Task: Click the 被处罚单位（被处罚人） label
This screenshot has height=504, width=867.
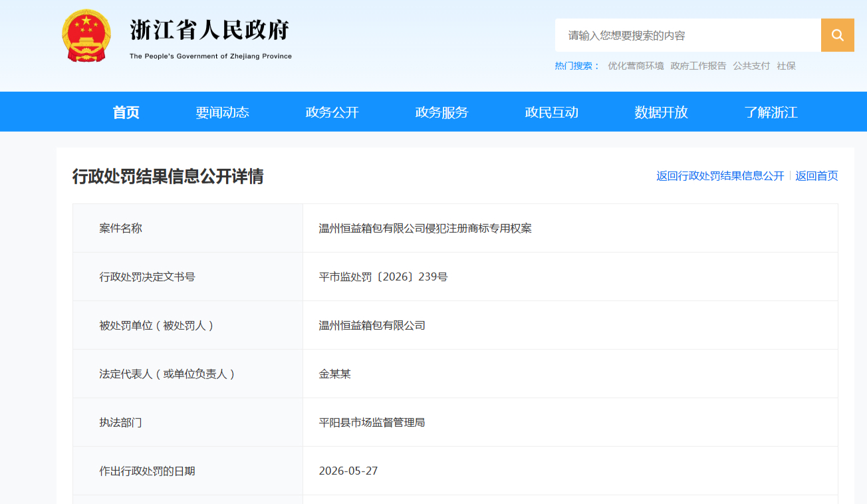Action: [x=157, y=325]
